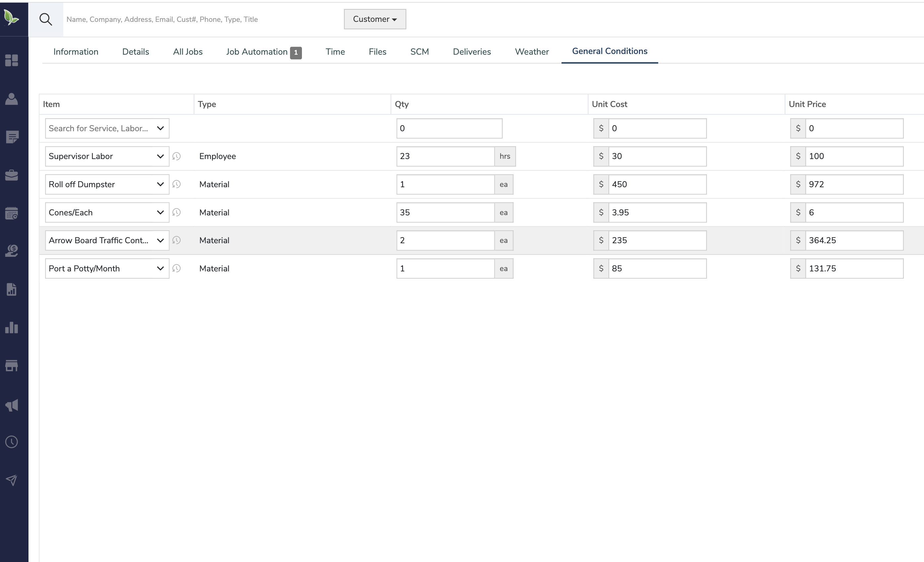Click the Cones/Each unit cost 3.95 field
Image resolution: width=924 pixels, height=562 pixels.
click(658, 213)
